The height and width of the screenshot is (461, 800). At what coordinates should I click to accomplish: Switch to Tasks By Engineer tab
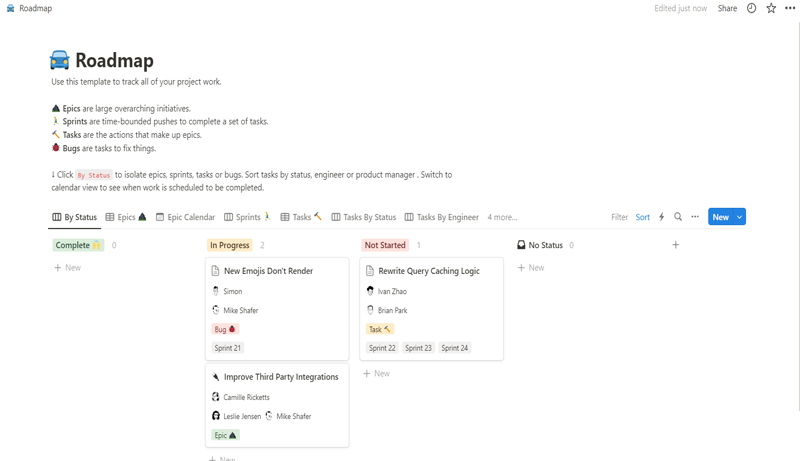pos(442,217)
